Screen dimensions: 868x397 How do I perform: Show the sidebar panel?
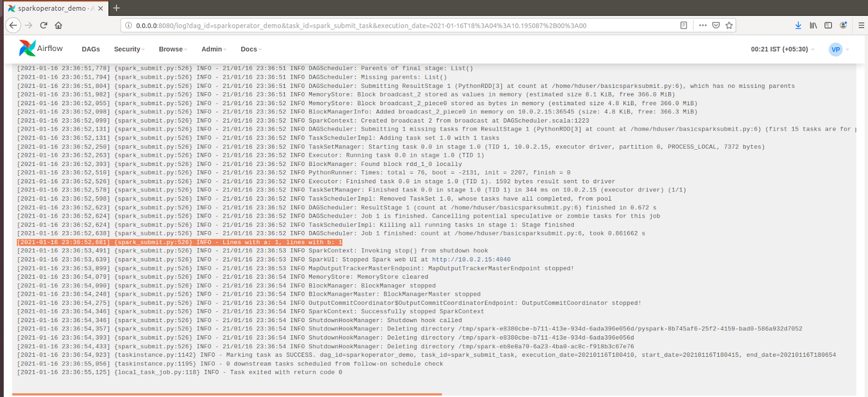tap(828, 25)
